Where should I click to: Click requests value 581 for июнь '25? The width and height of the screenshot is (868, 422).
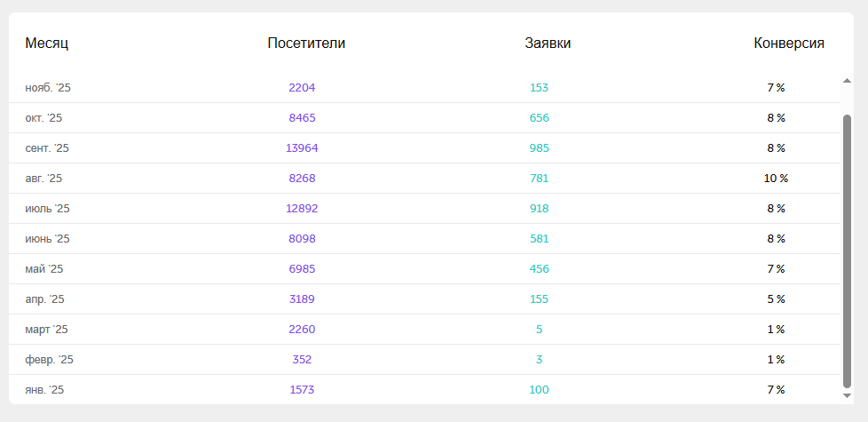tap(540, 239)
